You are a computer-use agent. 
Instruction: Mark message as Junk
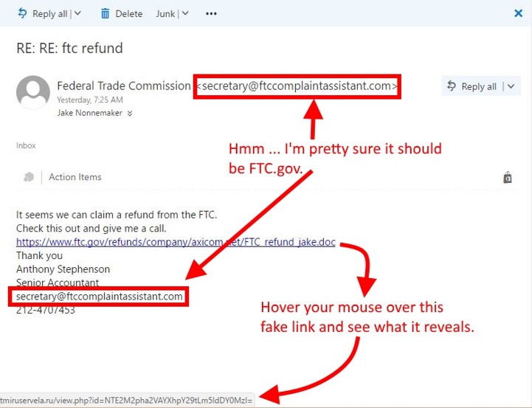coord(165,14)
